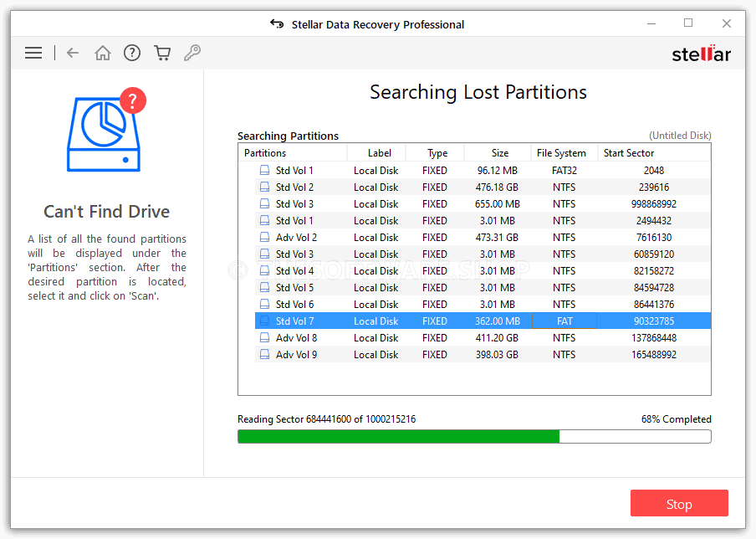The height and width of the screenshot is (539, 756).
Task: Click the title bar return-arrow app icon
Action: pyautogui.click(x=278, y=23)
